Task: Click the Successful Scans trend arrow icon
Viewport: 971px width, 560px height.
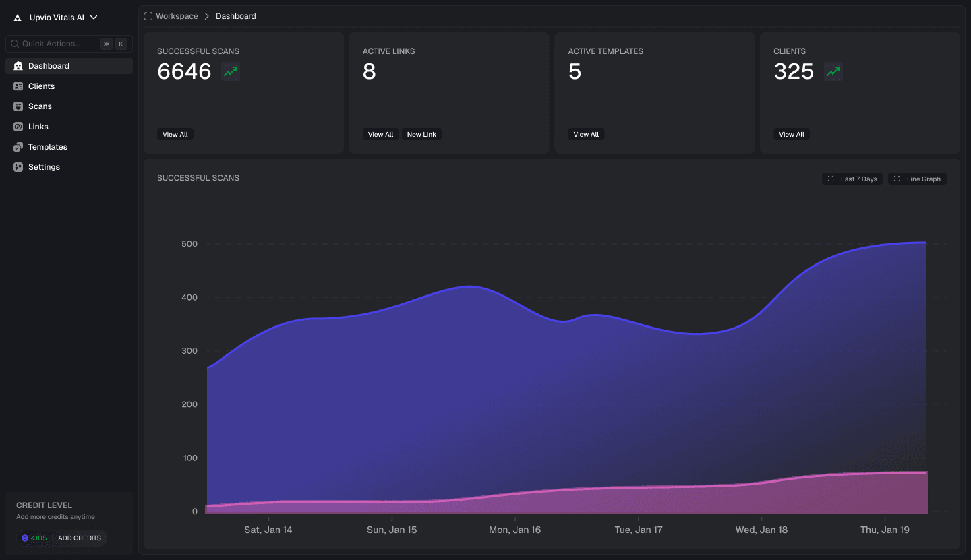Action: 231,71
